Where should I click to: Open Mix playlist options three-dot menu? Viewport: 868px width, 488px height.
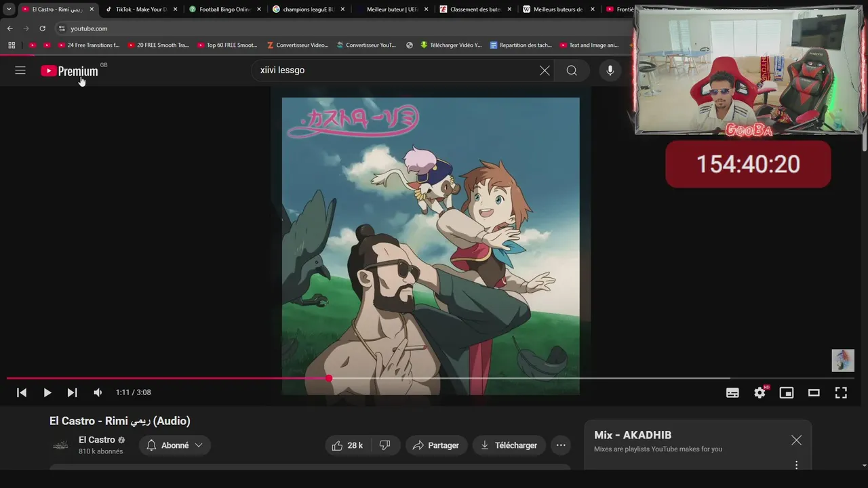coord(796,465)
